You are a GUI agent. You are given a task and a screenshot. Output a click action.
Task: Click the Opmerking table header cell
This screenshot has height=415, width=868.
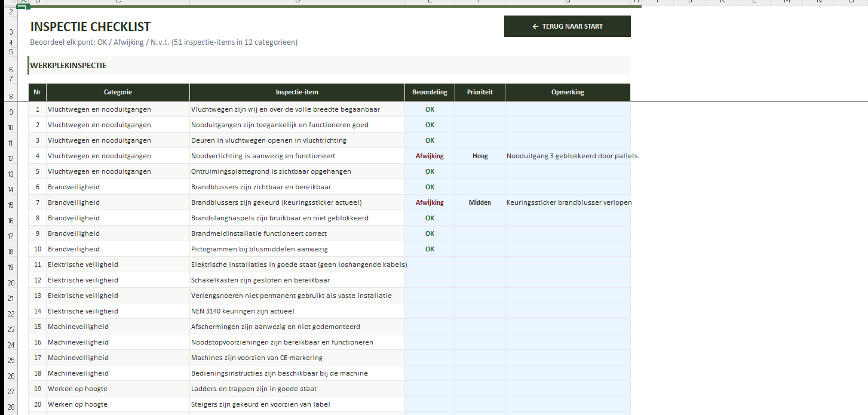coord(568,92)
